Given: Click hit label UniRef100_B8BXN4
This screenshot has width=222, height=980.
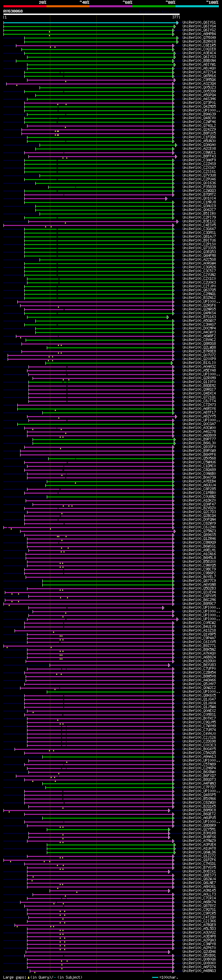Looking at the screenshot, I should pyautogui.click(x=199, y=61).
